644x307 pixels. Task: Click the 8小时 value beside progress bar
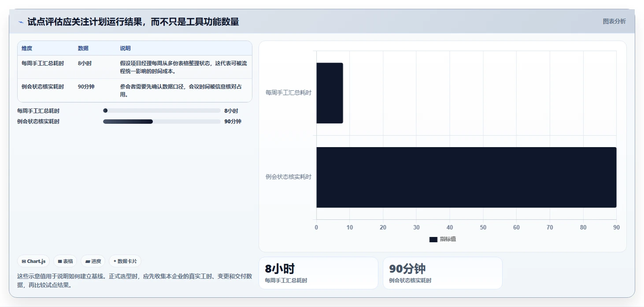point(231,111)
